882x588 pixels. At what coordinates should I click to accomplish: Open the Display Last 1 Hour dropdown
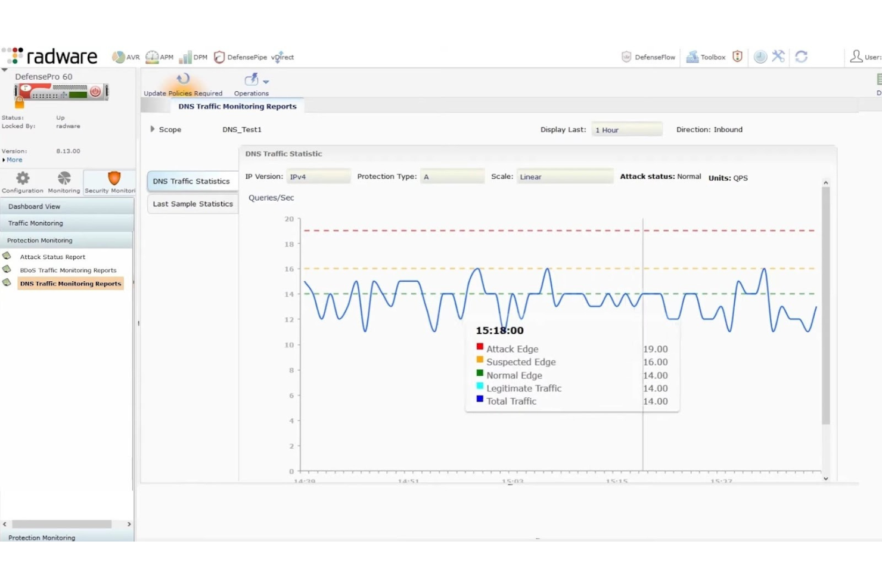tap(627, 129)
